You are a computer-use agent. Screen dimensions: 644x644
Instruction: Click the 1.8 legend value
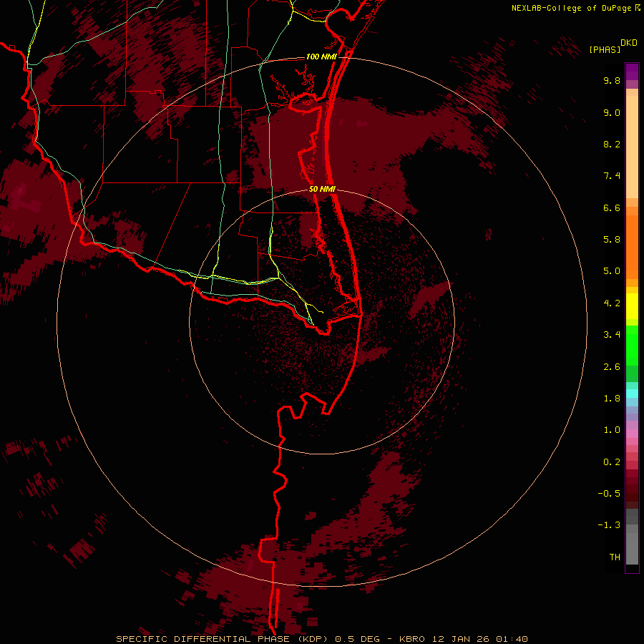612,399
